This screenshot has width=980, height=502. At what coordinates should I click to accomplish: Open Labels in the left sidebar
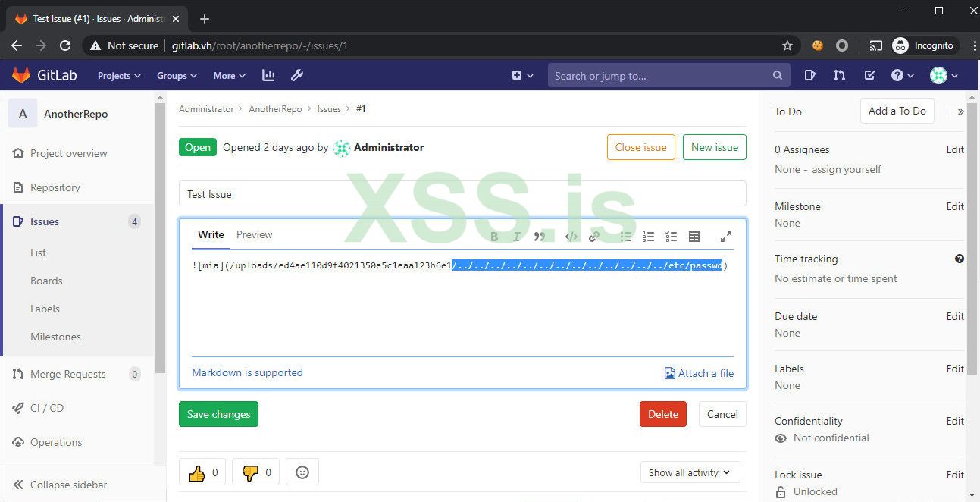[45, 309]
